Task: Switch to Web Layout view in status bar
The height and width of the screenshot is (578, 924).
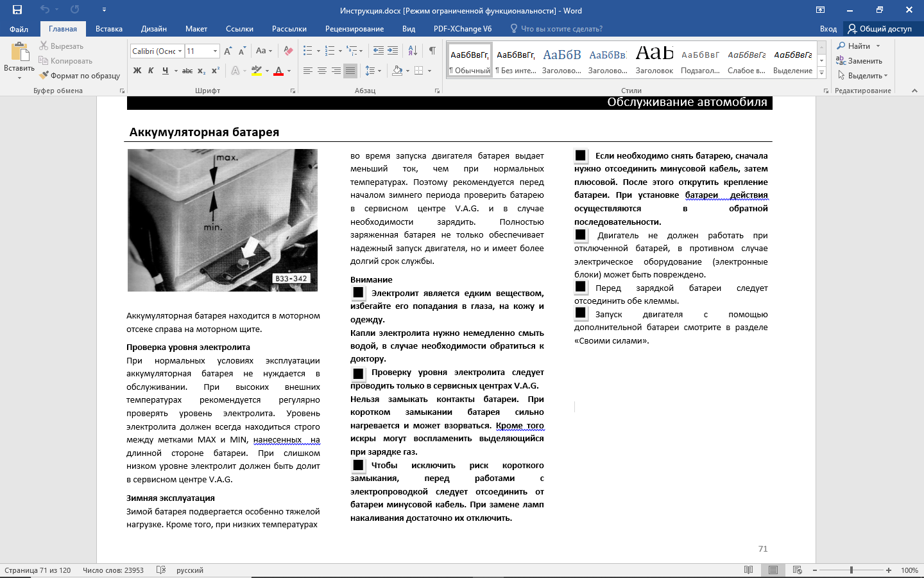Action: point(798,570)
